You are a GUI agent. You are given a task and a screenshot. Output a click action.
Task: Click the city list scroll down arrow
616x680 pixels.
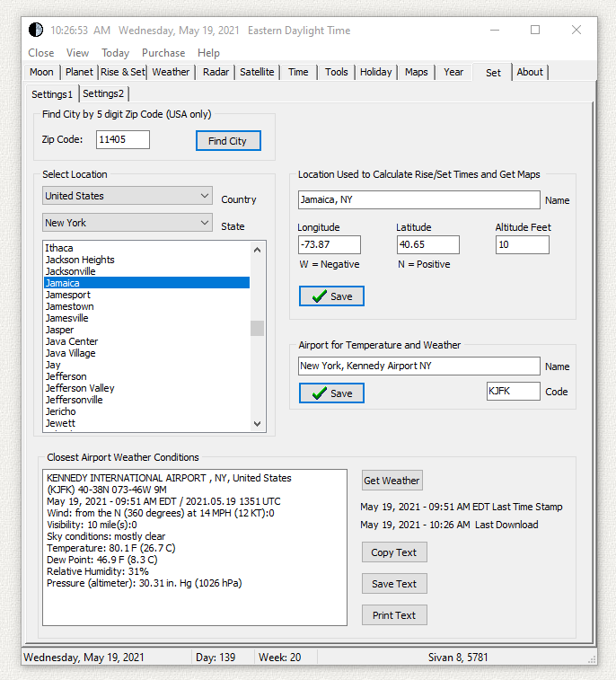pos(257,424)
